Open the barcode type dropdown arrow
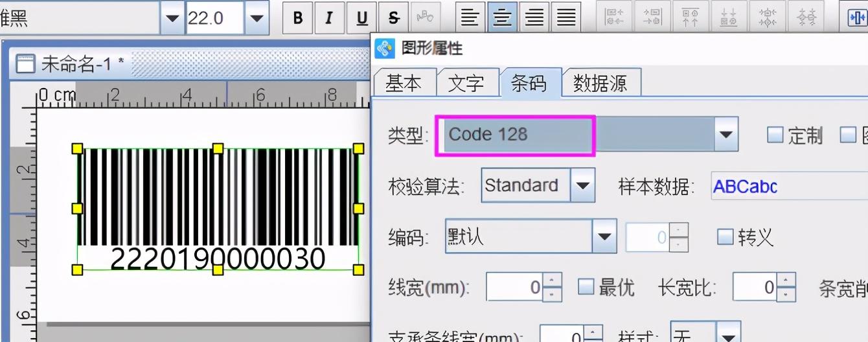This screenshot has width=868, height=342. pyautogui.click(x=725, y=135)
